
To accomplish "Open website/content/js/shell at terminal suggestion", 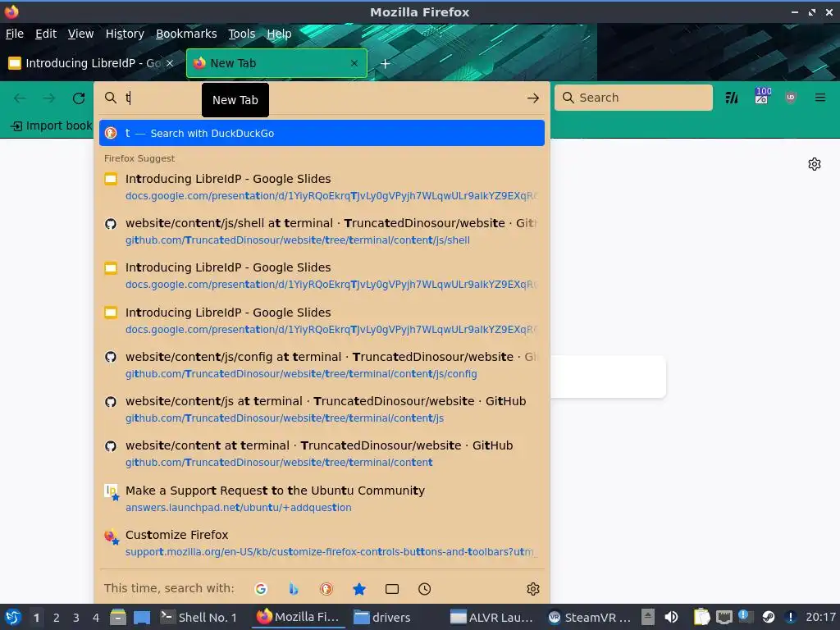I will point(322,231).
